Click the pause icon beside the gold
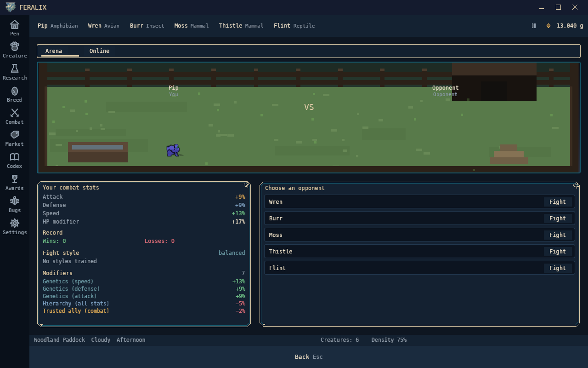This screenshot has width=588, height=368. click(x=534, y=26)
